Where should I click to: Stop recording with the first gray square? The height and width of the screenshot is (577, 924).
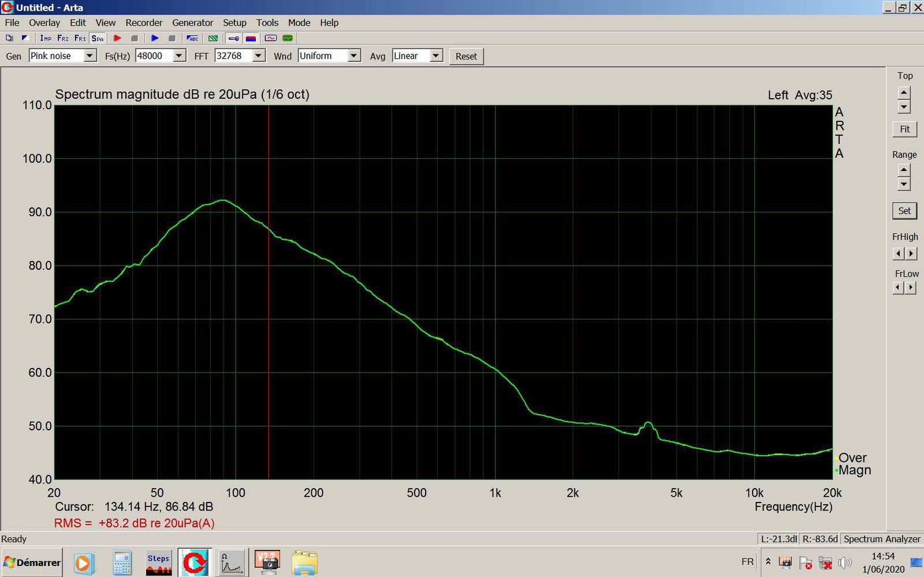click(x=135, y=38)
